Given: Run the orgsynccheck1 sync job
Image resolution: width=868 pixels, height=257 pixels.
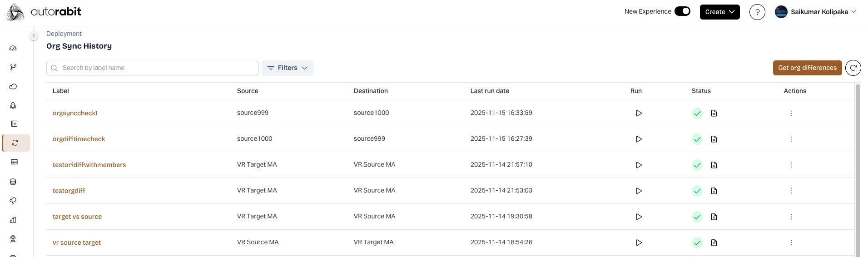Looking at the screenshot, I should 639,113.
